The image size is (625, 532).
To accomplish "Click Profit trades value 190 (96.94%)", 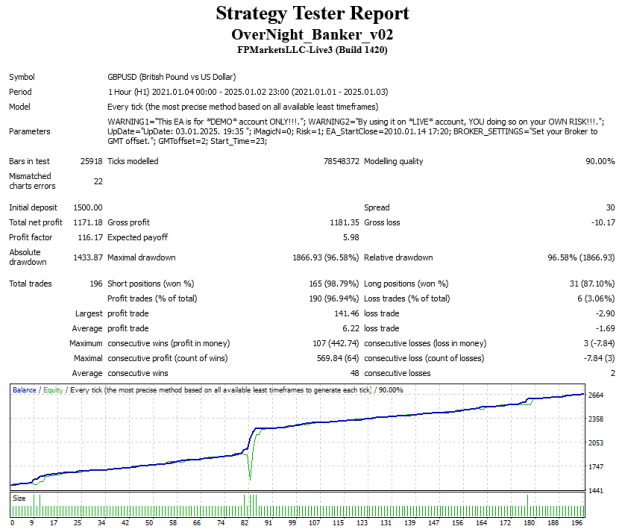I will point(334,298).
